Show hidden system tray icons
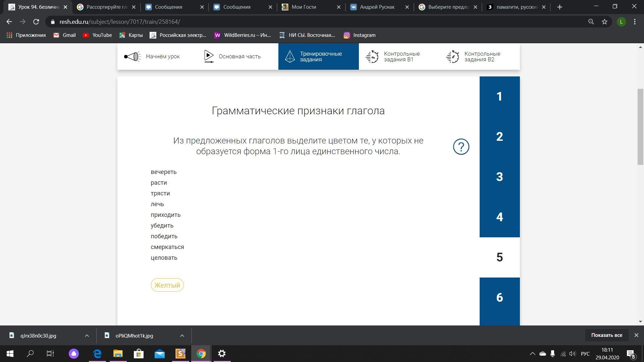This screenshot has width=644, height=362. [532, 354]
